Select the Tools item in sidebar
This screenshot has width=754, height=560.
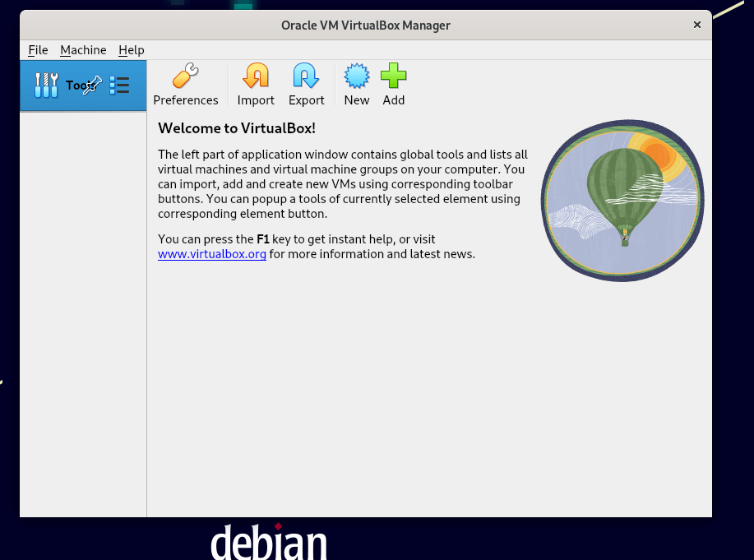click(83, 86)
